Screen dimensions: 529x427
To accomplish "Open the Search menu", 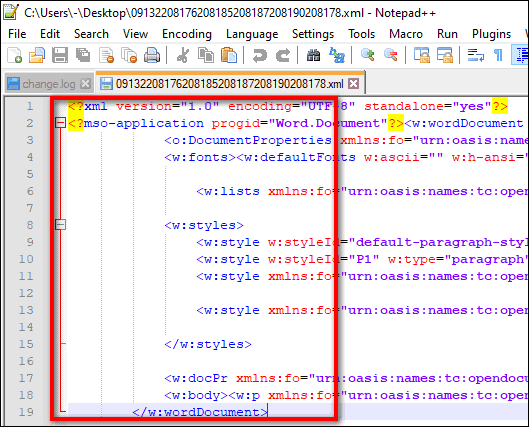I will (x=91, y=34).
